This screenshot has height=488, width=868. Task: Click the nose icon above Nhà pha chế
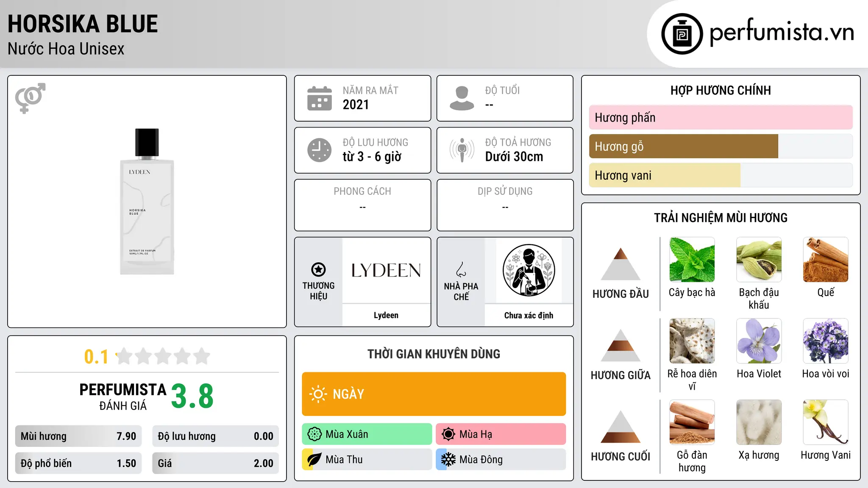[461, 269]
